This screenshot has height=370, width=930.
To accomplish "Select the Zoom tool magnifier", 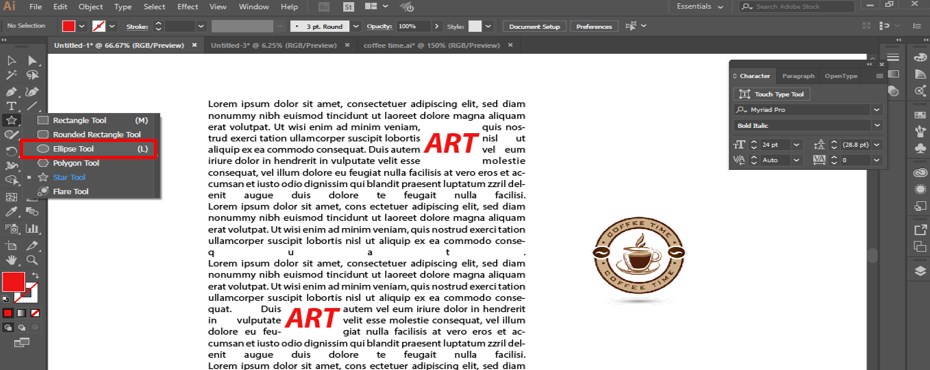I will click(32, 260).
